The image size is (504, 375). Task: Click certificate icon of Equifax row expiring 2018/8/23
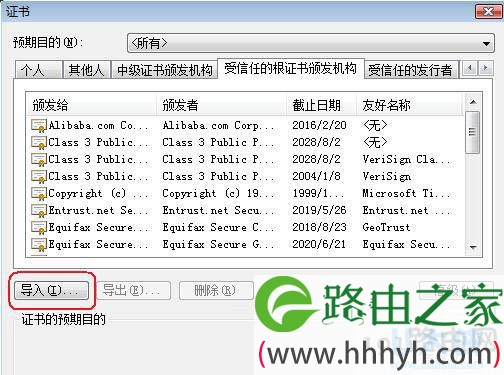[x=38, y=228]
